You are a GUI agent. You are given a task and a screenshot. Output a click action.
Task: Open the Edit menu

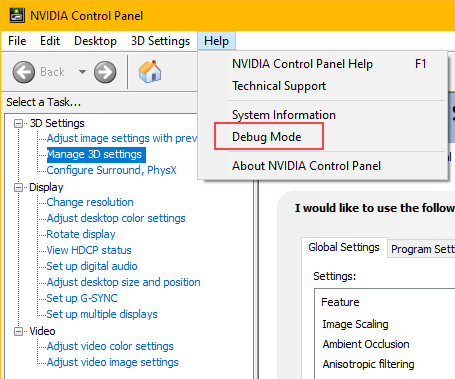coord(50,41)
